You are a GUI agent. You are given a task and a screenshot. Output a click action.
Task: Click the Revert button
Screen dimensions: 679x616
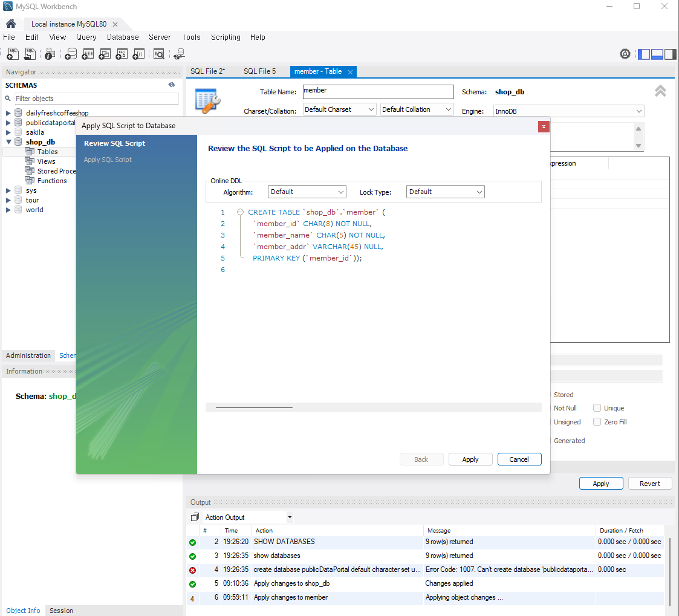coord(650,484)
